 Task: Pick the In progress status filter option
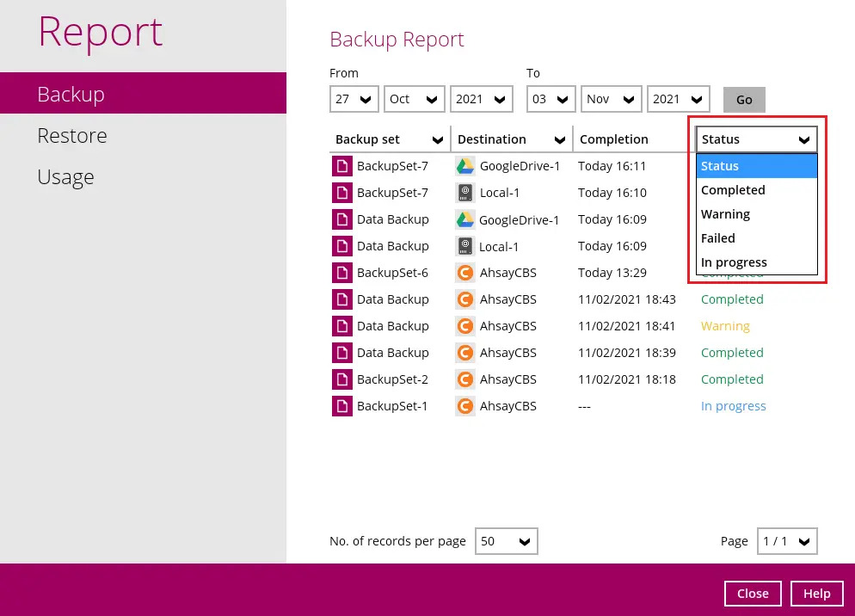734,262
